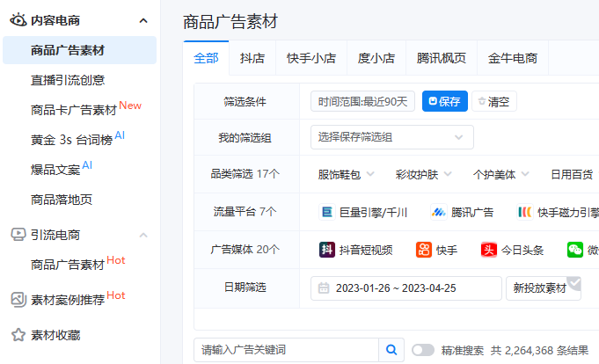
Task: Click the 素材收藏 star icon
Action: pos(18,335)
